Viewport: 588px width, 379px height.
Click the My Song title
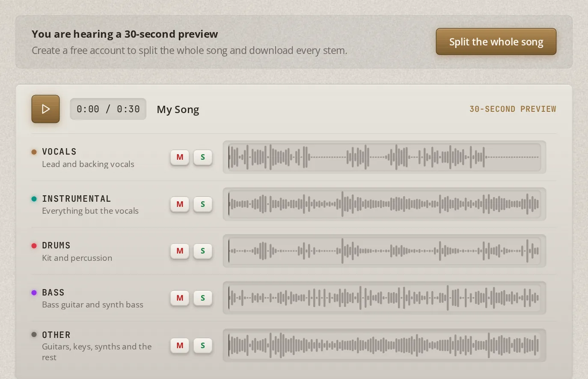pos(178,110)
